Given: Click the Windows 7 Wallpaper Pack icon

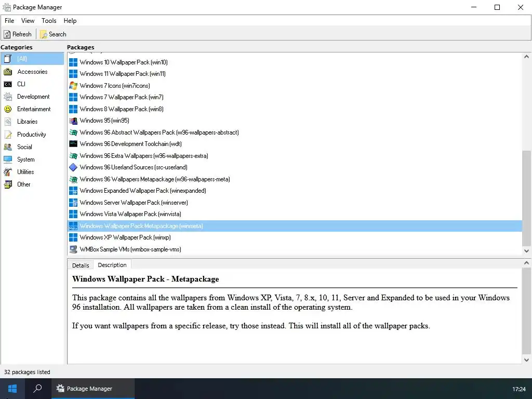Looking at the screenshot, I should tap(73, 97).
